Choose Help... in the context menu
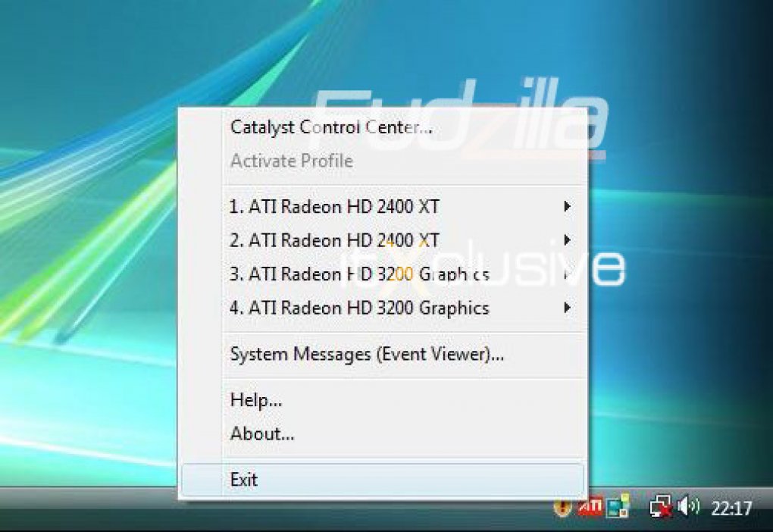This screenshot has height=532, width=773. click(383, 400)
